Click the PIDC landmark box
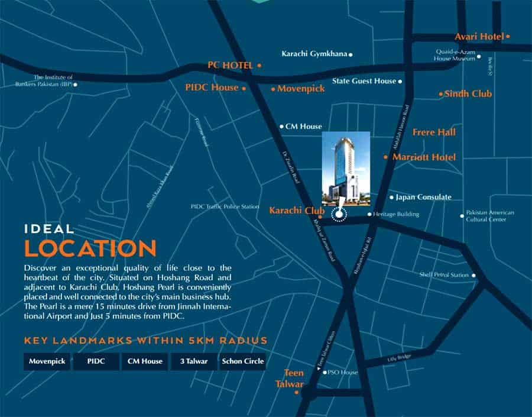The height and width of the screenshot is (417, 532). point(95,361)
